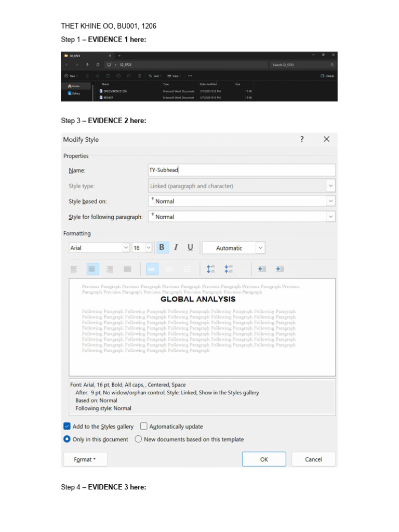The height and width of the screenshot is (532, 399).
Task: Enable the Automatically update checkbox
Action: [144, 426]
